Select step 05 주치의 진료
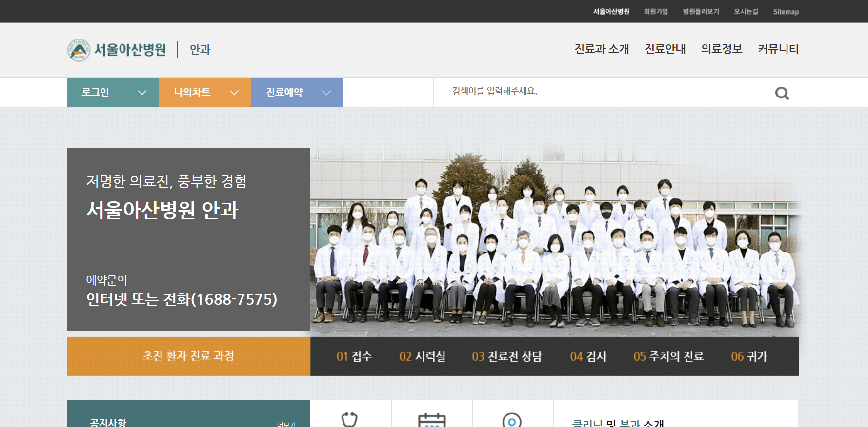This screenshot has height=427, width=868. (668, 356)
